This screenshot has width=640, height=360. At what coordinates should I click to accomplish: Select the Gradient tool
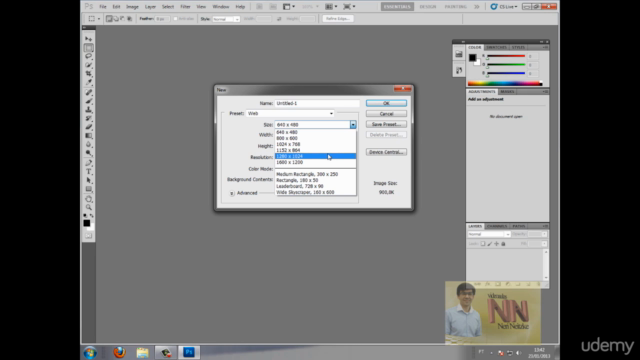[x=89, y=136]
